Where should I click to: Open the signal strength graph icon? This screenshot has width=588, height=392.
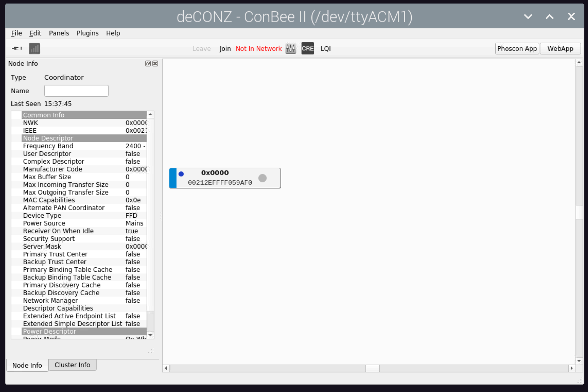click(x=34, y=48)
